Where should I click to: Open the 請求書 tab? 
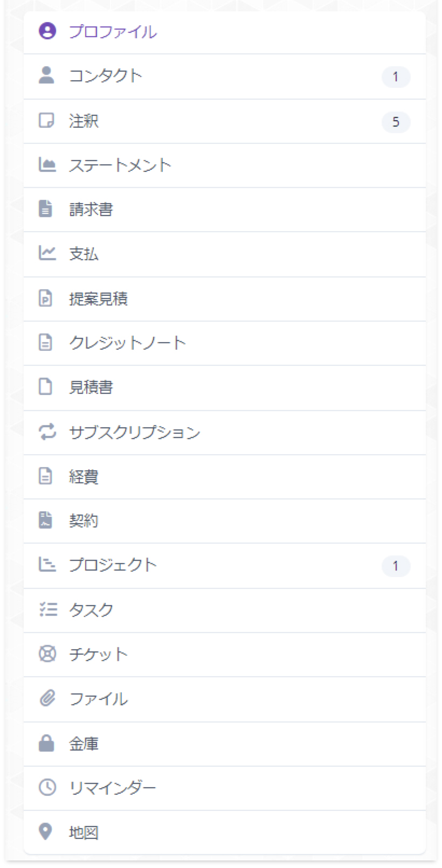[x=225, y=209]
